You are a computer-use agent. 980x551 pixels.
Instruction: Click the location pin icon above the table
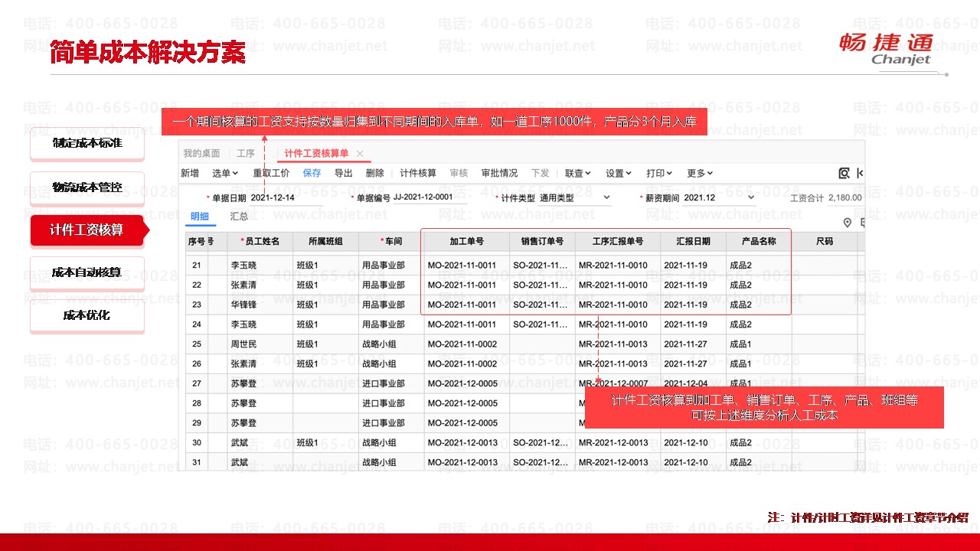point(848,223)
